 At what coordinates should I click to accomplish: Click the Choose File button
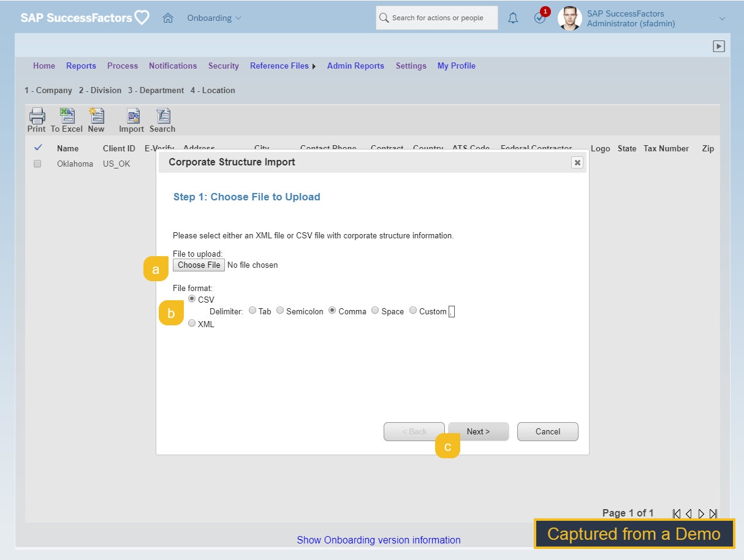pos(199,265)
